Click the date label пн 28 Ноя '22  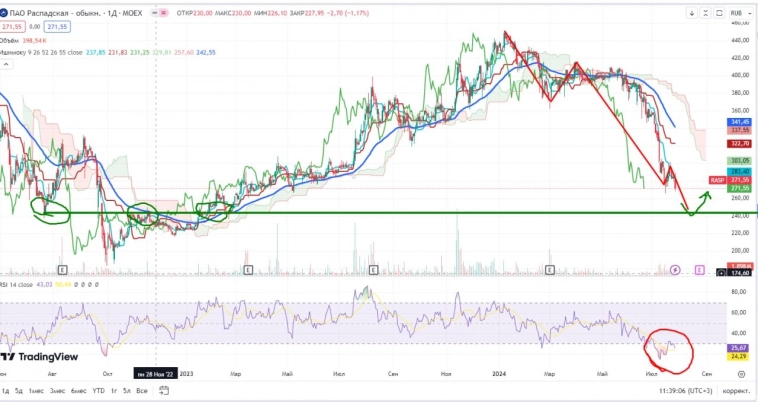pyautogui.click(x=156, y=374)
